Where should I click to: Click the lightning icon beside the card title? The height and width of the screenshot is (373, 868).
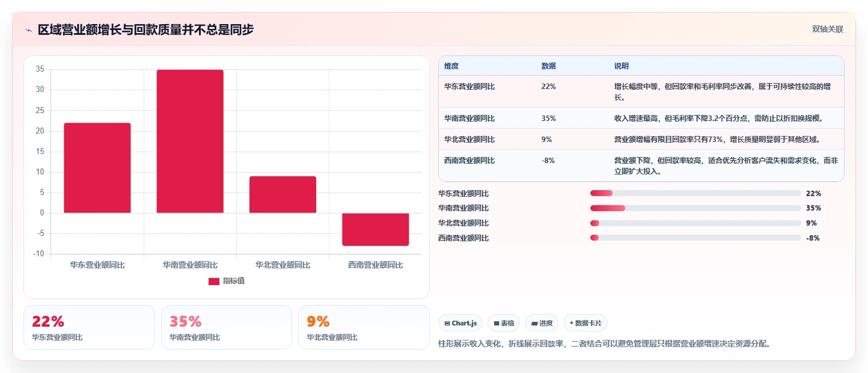[x=28, y=30]
